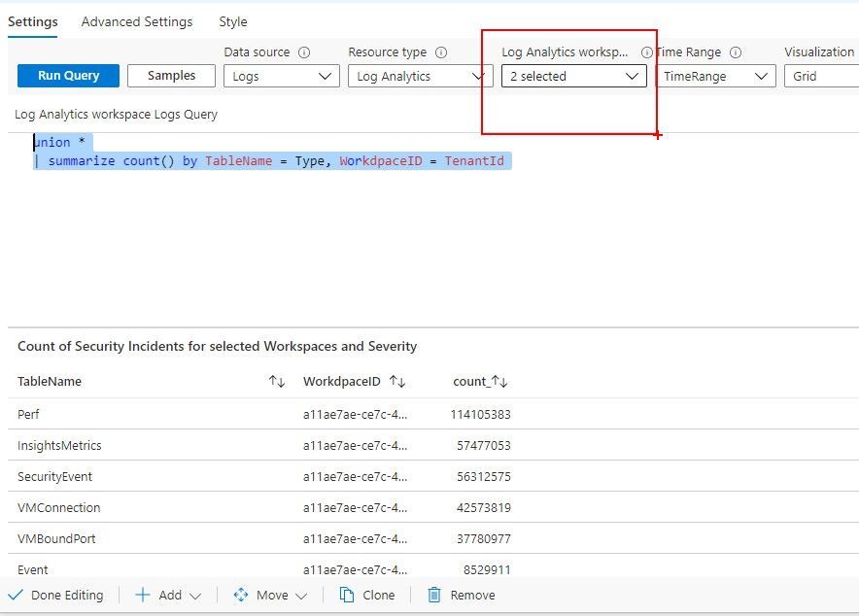The image size is (859, 616).
Task: View Log Analytics workspaces info icon
Action: pos(646,52)
